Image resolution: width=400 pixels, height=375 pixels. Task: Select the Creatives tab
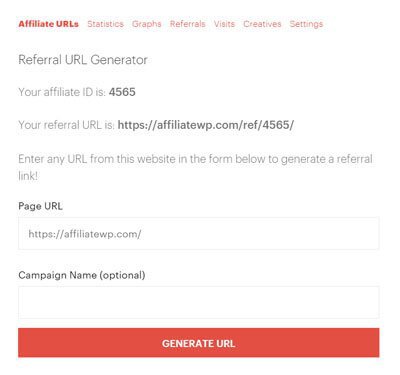pyautogui.click(x=262, y=24)
